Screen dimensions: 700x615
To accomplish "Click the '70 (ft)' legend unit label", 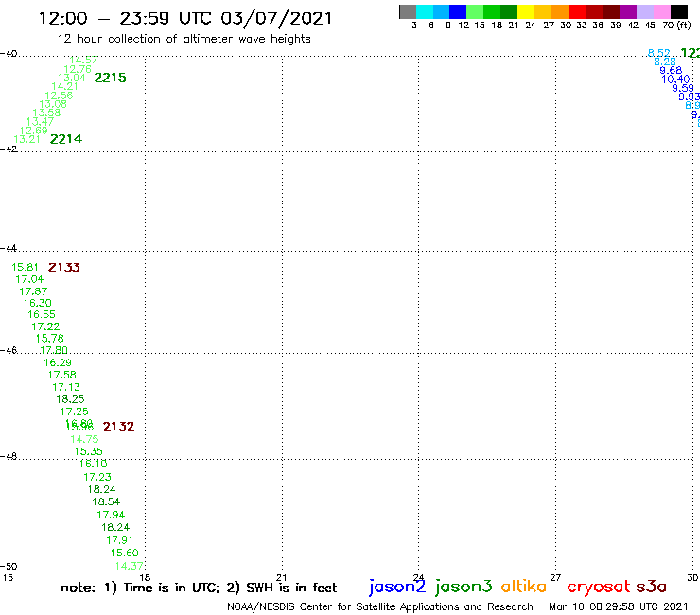I will pos(676,25).
